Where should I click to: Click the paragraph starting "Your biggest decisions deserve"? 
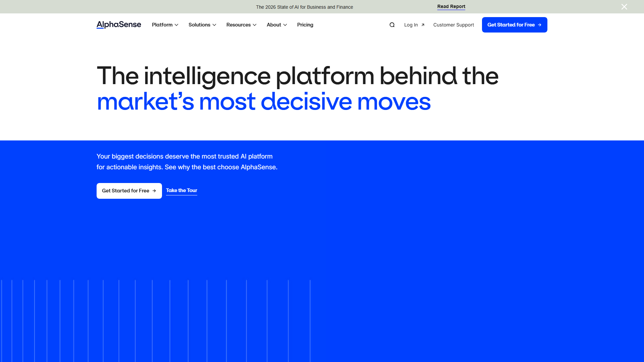(x=187, y=162)
